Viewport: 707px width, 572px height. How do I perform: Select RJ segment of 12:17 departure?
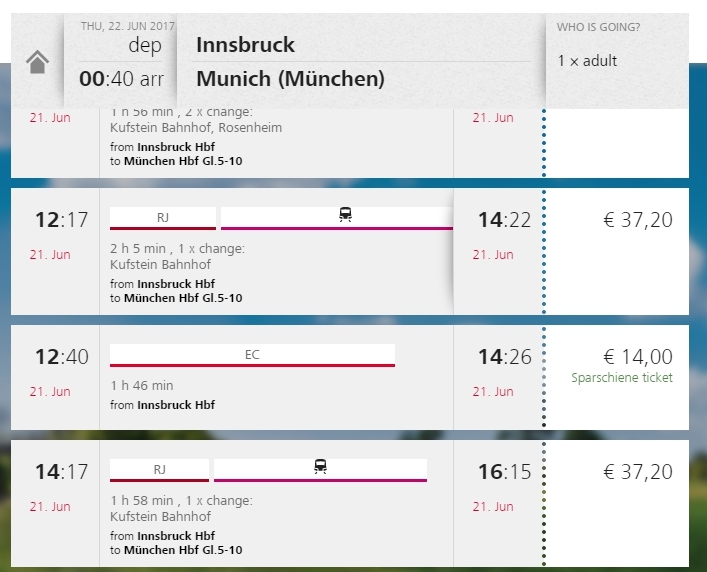[163, 219]
